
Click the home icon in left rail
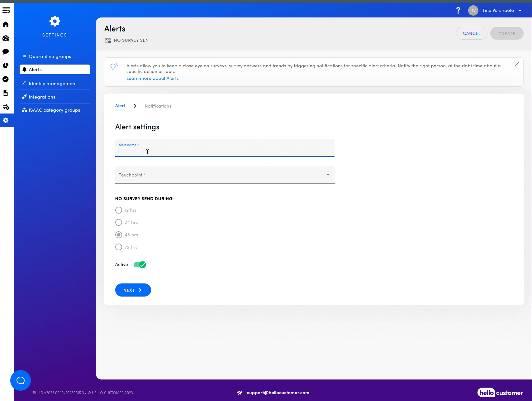click(x=6, y=25)
